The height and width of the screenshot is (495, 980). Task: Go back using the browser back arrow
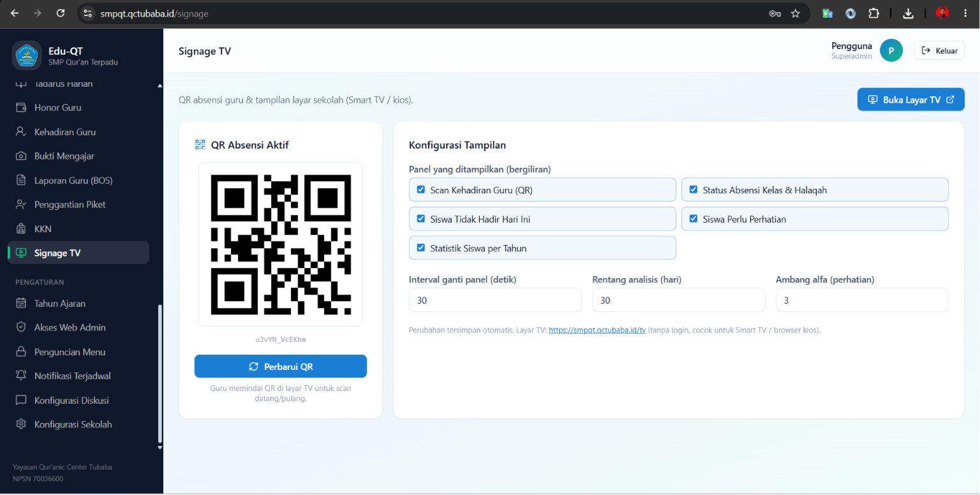15,13
